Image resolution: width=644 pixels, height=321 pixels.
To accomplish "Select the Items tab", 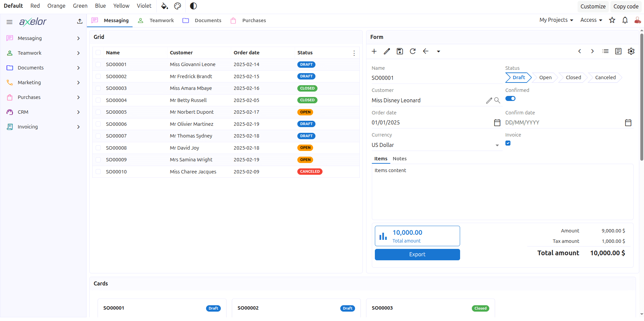I will 381,159.
